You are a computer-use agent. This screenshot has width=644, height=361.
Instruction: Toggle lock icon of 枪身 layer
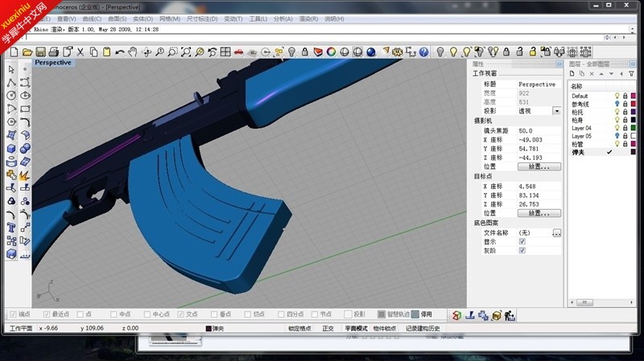[x=625, y=120]
